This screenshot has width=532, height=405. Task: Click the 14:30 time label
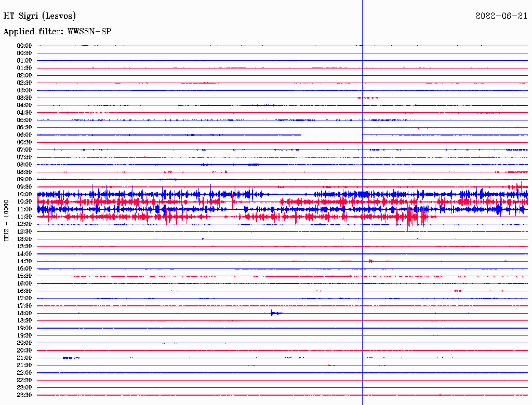pyautogui.click(x=24, y=261)
